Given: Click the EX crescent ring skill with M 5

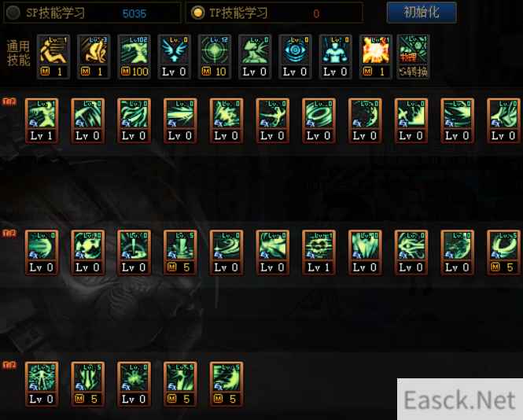Looking at the screenshot, I should [x=503, y=252].
